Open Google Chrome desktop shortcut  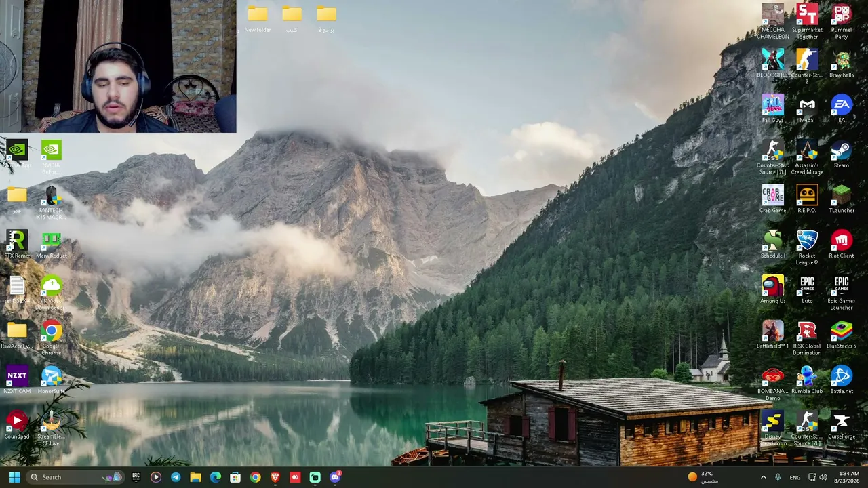tap(51, 339)
